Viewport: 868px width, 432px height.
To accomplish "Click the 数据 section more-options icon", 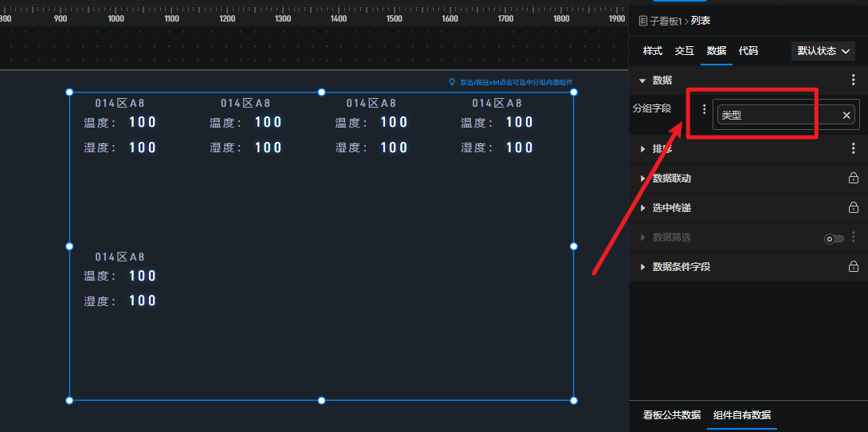I will pyautogui.click(x=853, y=80).
